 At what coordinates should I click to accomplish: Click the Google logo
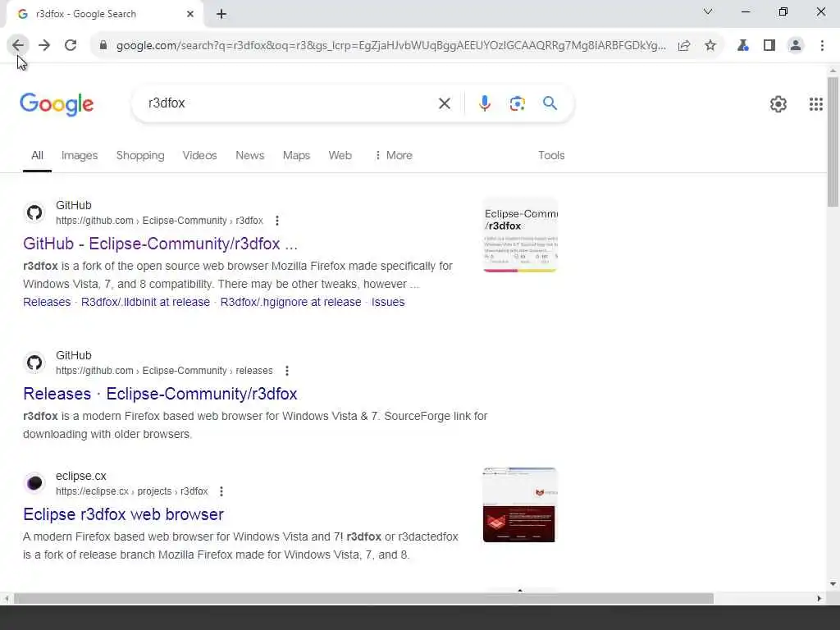pos(57,104)
